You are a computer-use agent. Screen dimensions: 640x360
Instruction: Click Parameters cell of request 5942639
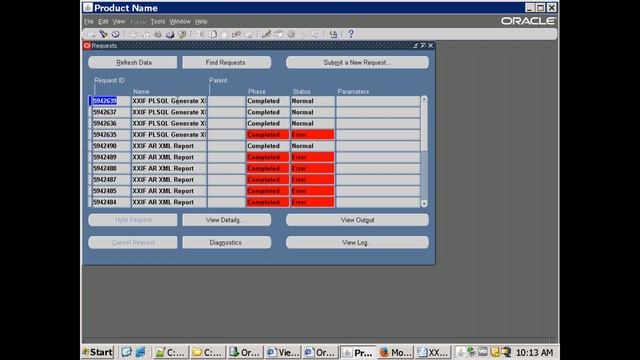[378, 101]
